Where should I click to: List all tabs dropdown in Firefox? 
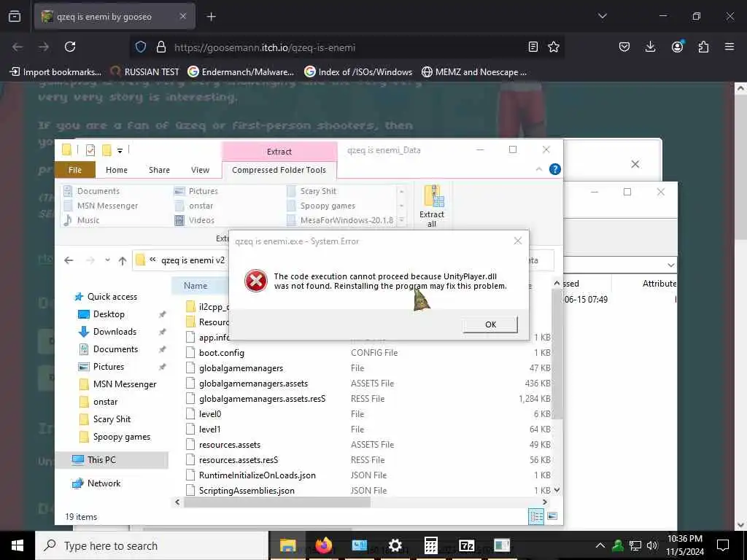tap(602, 16)
